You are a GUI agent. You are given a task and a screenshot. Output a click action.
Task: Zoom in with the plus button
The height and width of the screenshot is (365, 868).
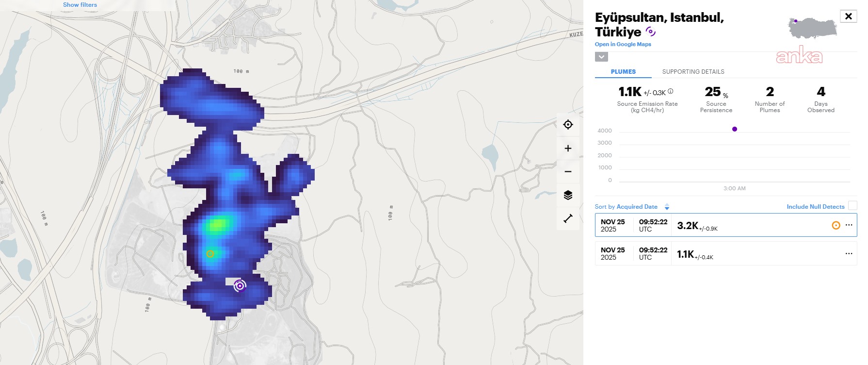568,149
